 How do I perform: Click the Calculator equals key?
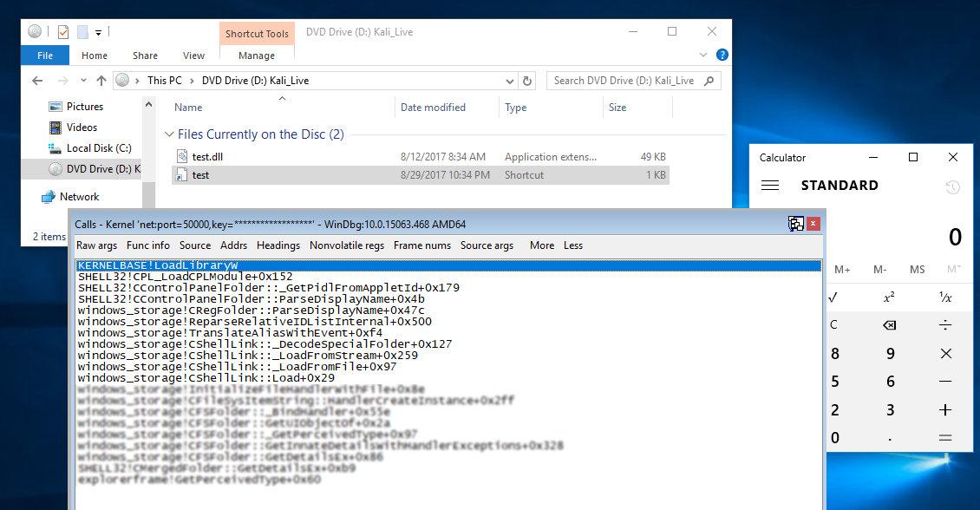pos(945,438)
